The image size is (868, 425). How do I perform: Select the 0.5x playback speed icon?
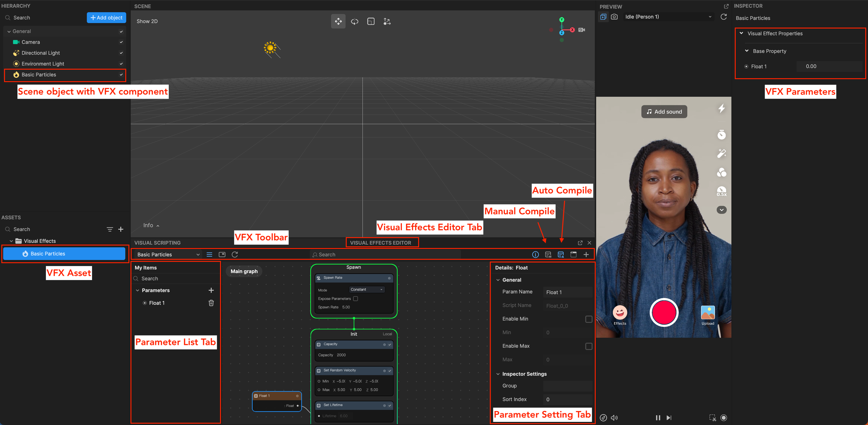(722, 191)
